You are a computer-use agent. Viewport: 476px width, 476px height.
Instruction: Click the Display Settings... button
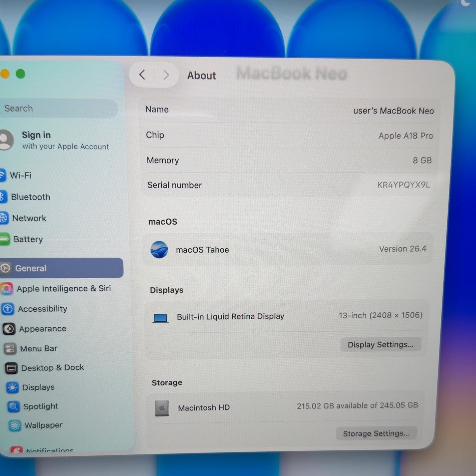381,345
